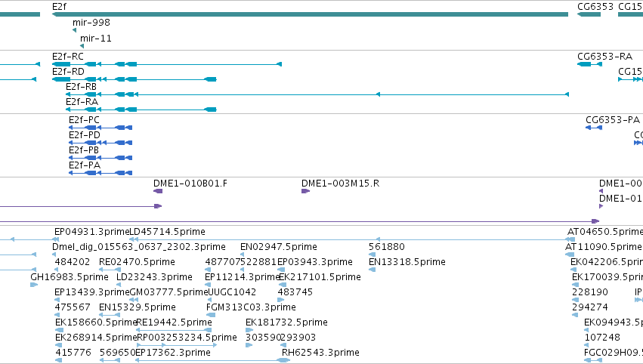Click the EP03943.3prime label
This screenshot has height=364, width=643.
click(315, 262)
